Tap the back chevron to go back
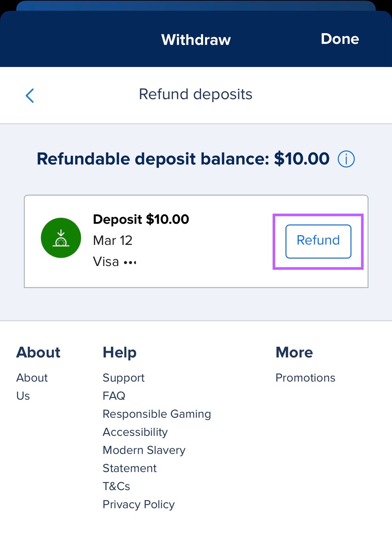Viewport: 392px width, 537px height. (x=29, y=95)
